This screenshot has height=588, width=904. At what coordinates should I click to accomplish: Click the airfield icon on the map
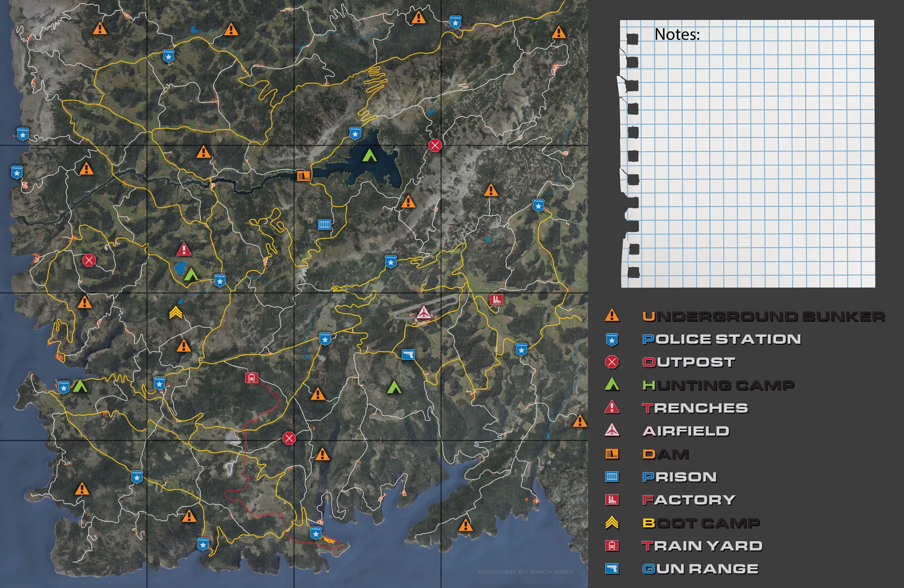pyautogui.click(x=423, y=313)
